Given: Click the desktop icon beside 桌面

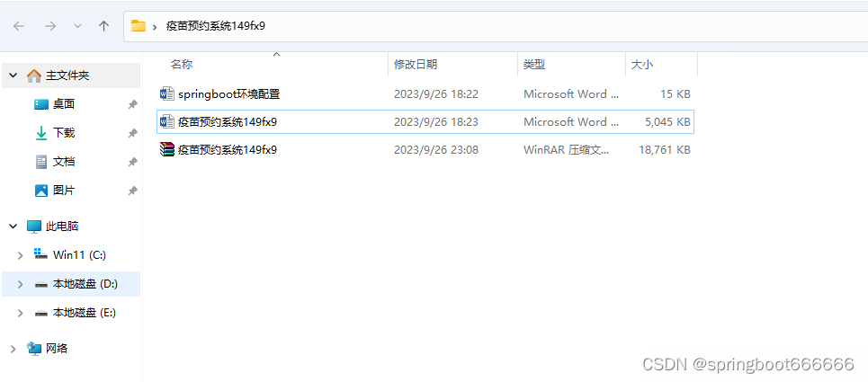Looking at the screenshot, I should tap(41, 104).
